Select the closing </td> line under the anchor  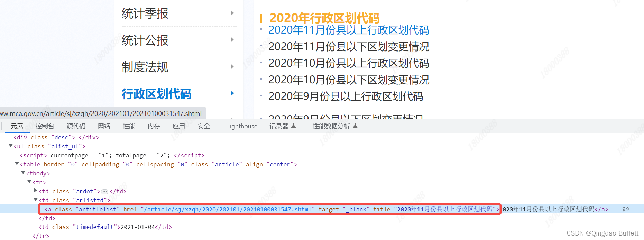47,218
